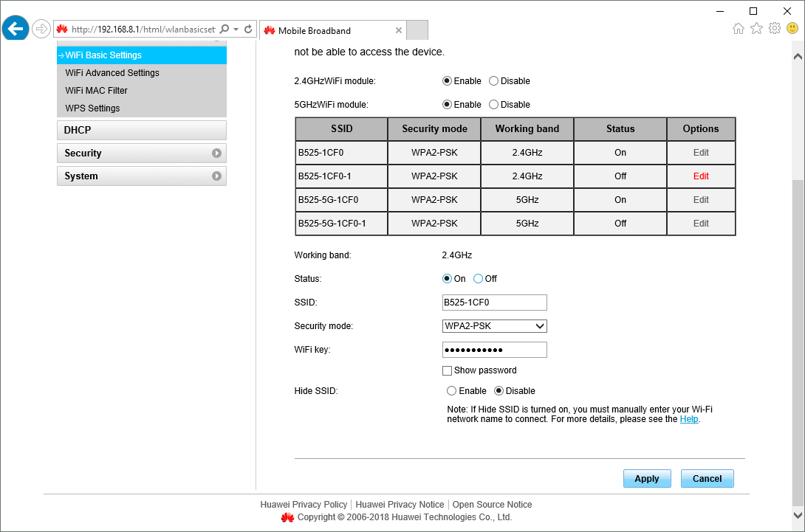Image resolution: width=805 pixels, height=532 pixels.
Task: Expand the System menu section
Action: 141,176
